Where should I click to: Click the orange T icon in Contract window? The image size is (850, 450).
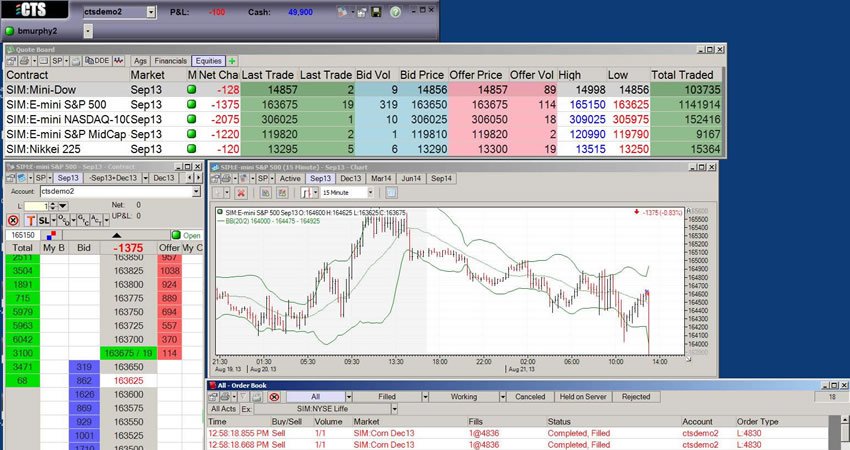pyautogui.click(x=30, y=221)
